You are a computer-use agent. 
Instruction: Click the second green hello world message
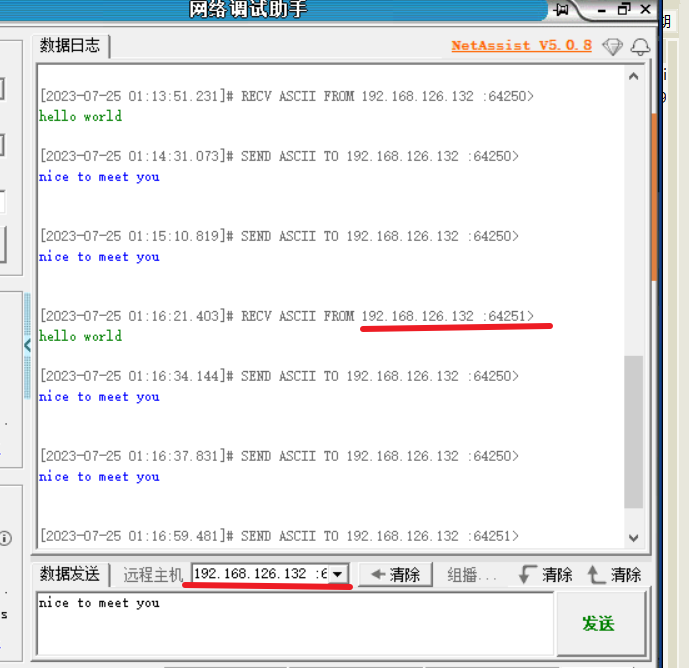tap(80, 336)
